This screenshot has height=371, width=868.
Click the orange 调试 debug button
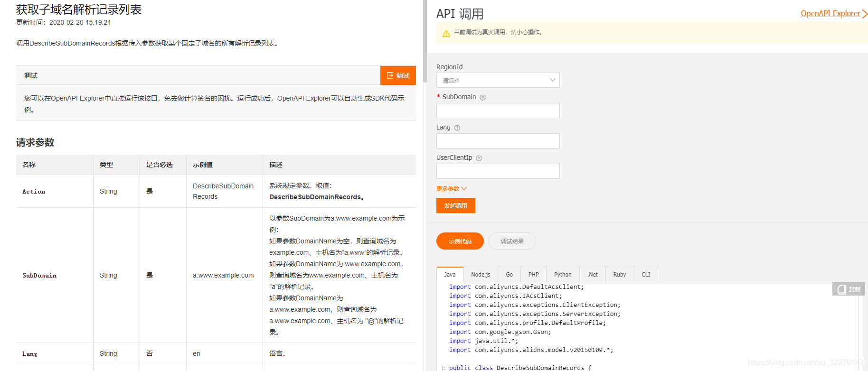(398, 75)
